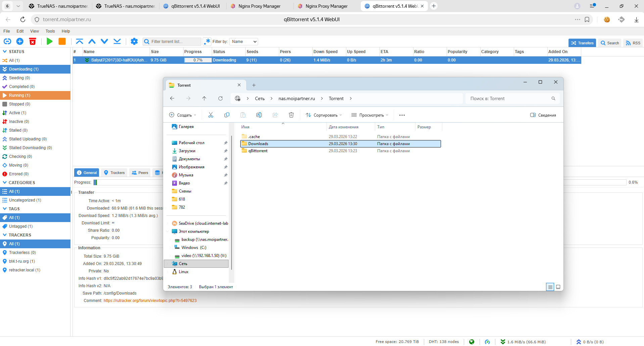Switch Explorer to details list view
644x346 pixels.
[550, 287]
